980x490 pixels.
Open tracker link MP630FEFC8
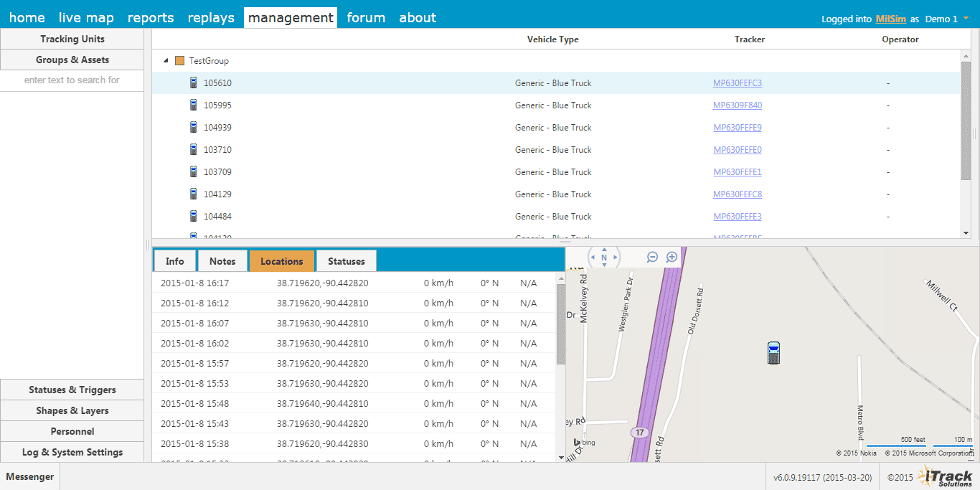[x=738, y=194]
